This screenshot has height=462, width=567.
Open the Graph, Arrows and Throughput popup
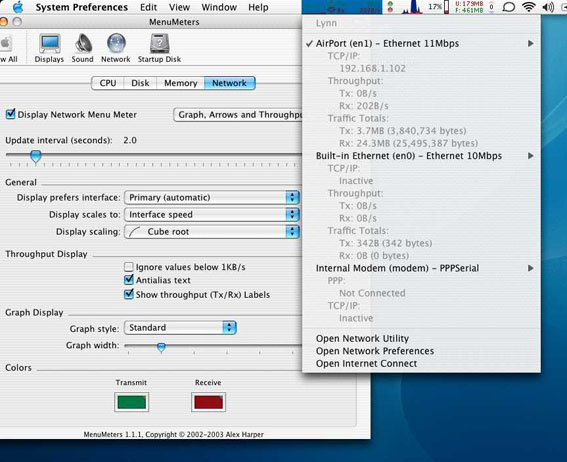click(x=238, y=115)
